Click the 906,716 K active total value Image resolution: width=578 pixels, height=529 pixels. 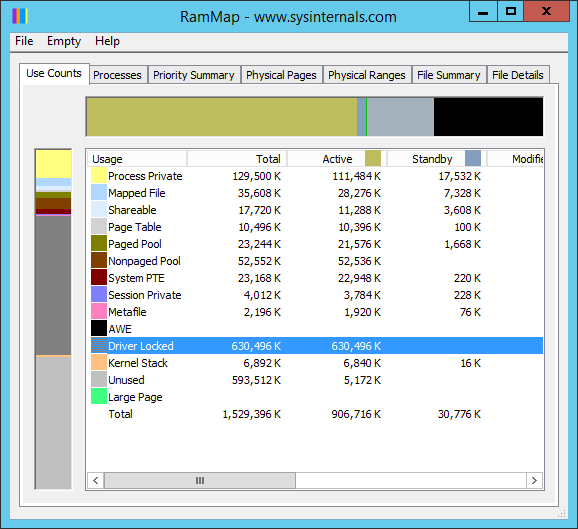(x=356, y=414)
